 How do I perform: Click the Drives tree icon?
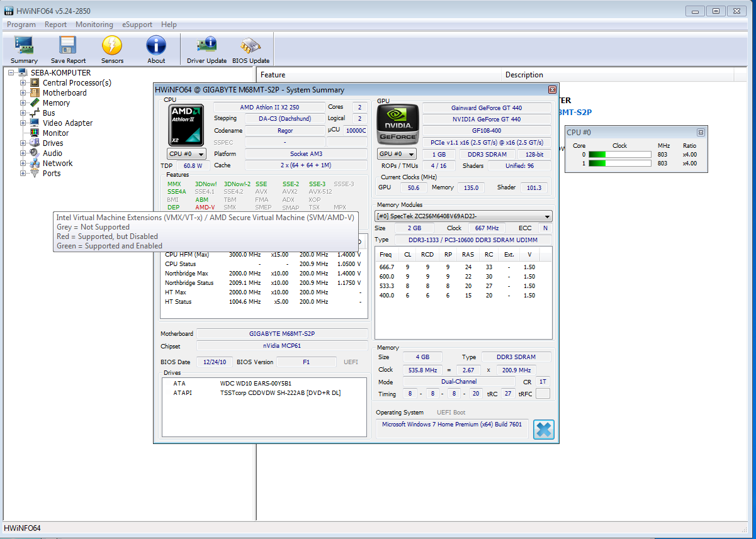pos(35,143)
